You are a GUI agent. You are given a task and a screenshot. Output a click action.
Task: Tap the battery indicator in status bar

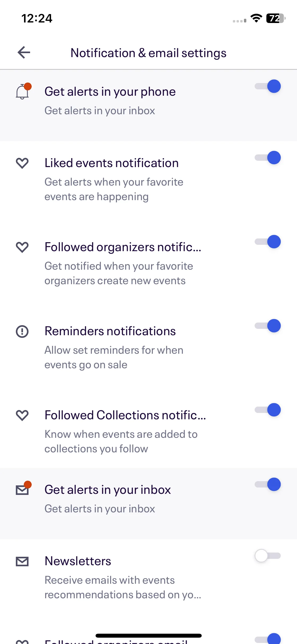tap(276, 18)
